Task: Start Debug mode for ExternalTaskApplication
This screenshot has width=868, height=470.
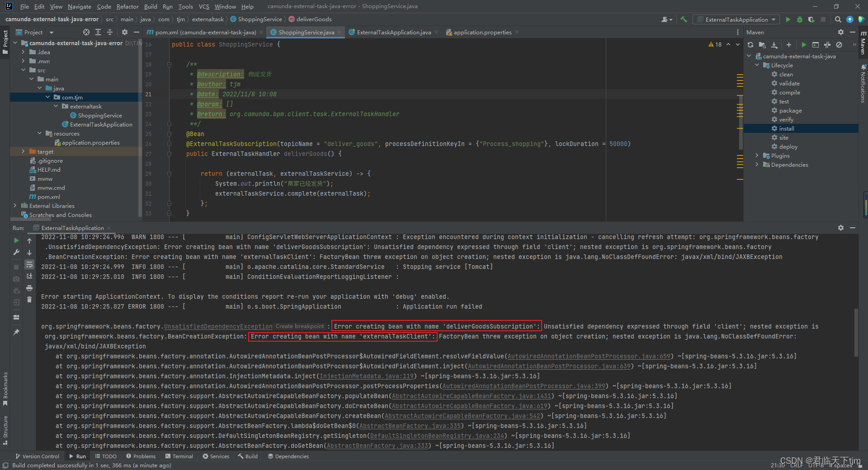Action: tap(799, 19)
